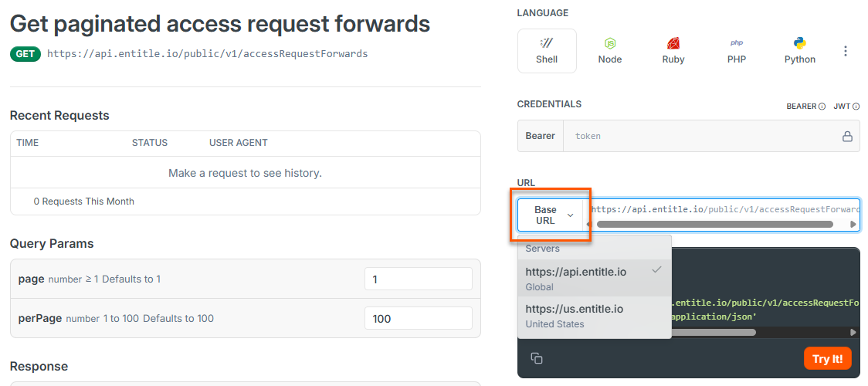Viewport: 868px width, 386px height.
Task: Open more languages via three-dot menu
Action: click(x=846, y=51)
